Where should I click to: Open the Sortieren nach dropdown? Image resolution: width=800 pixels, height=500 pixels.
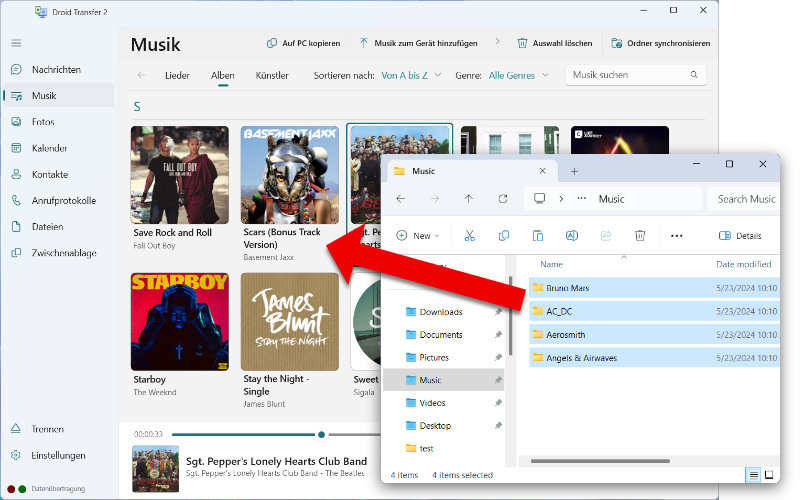[411, 76]
